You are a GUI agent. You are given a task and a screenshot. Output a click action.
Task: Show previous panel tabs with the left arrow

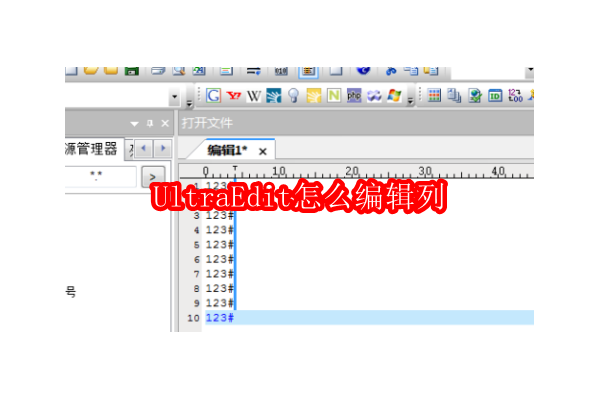pyautogui.click(x=144, y=148)
